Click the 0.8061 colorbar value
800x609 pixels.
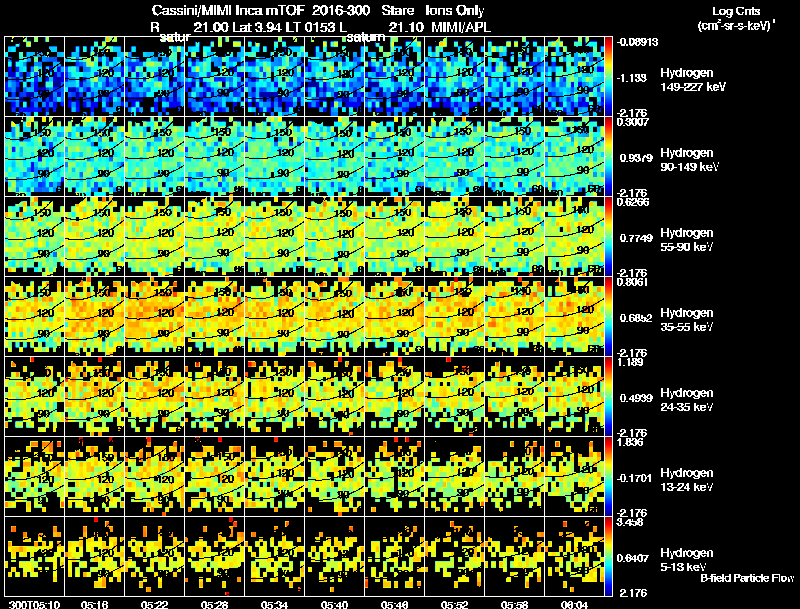633,282
